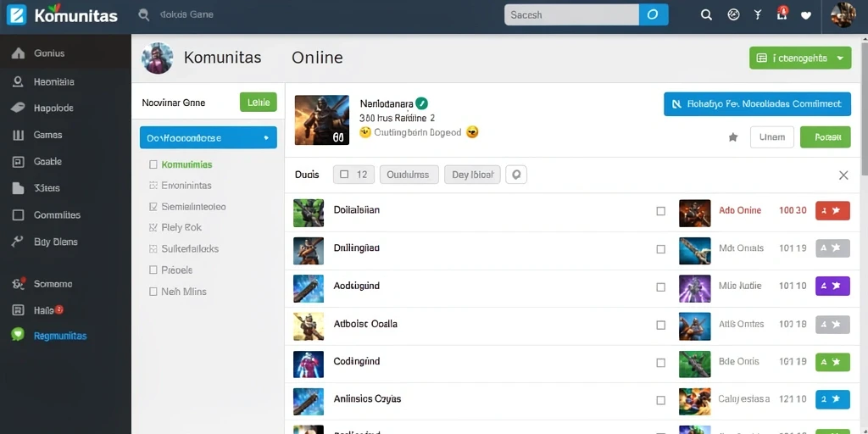
Task: Click the green chat icon beside Regmunitas
Action: pyautogui.click(x=19, y=335)
